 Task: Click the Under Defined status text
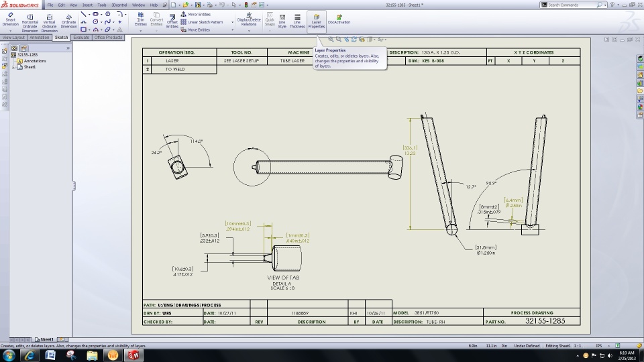[527, 346]
